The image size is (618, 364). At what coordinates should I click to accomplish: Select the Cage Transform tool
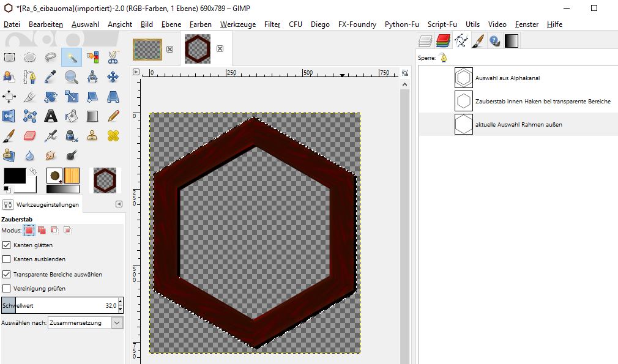coord(30,116)
